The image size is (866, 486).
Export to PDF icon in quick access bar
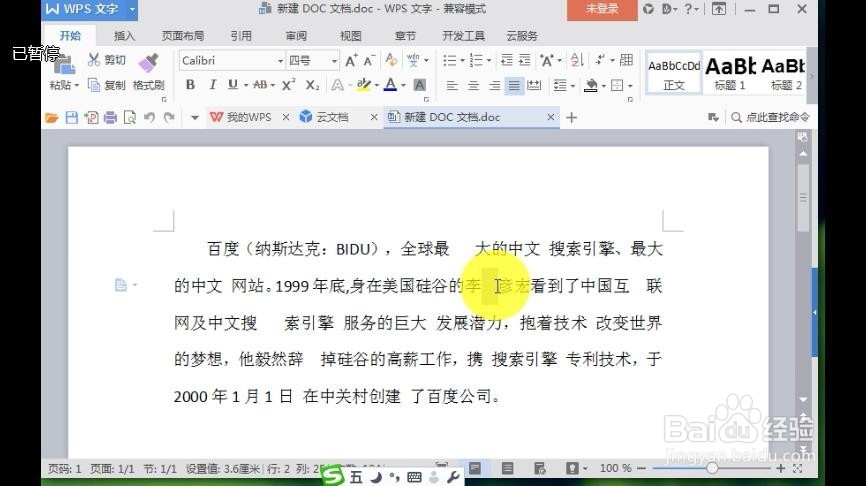click(91, 118)
